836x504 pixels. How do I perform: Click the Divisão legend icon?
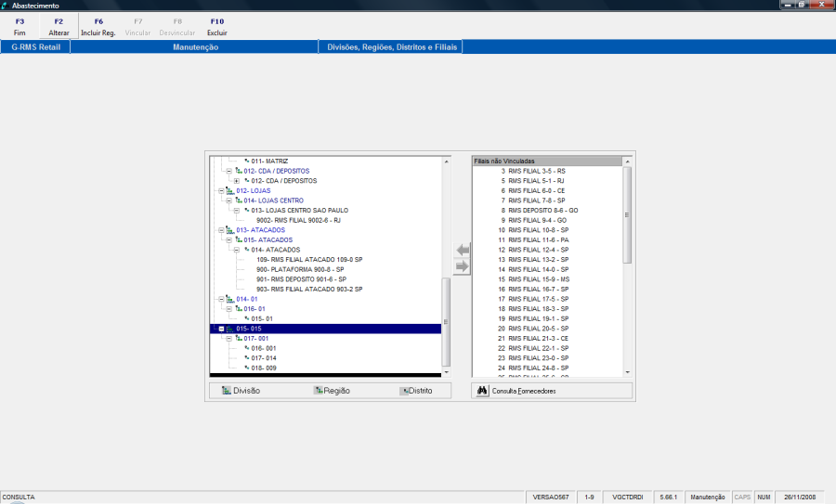[x=227, y=391]
